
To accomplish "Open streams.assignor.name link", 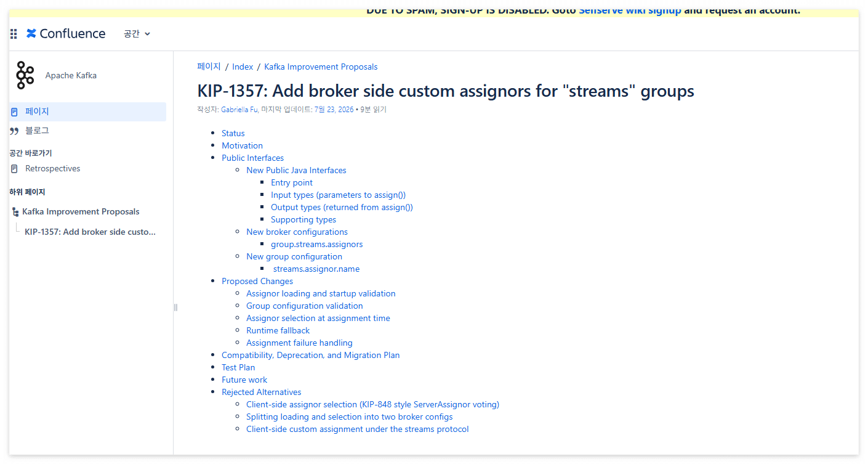I will pos(316,269).
